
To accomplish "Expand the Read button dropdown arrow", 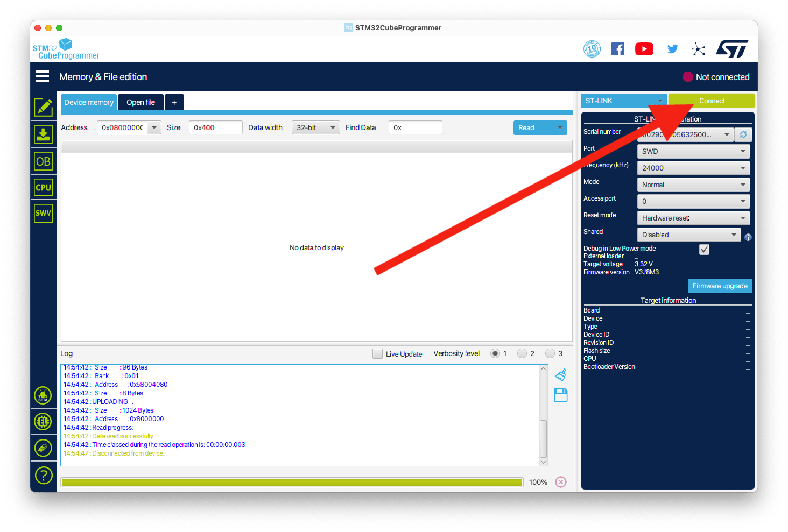I will pos(560,127).
